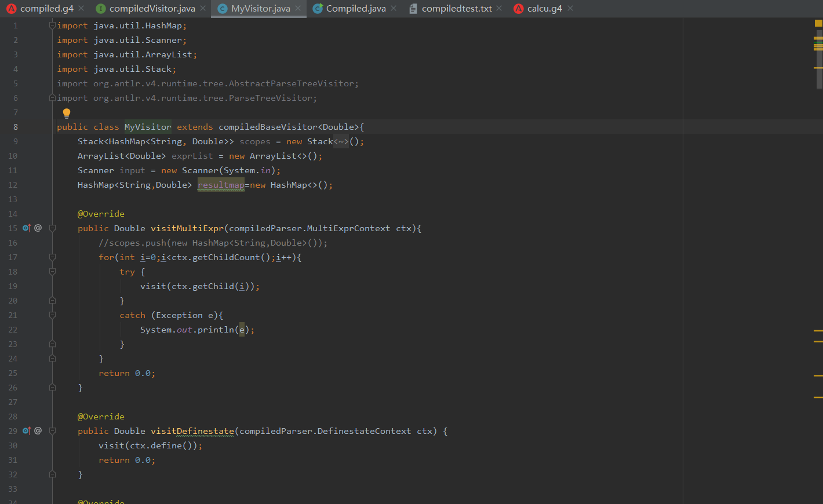Click the return 0.0 statement on line 25

coord(127,373)
